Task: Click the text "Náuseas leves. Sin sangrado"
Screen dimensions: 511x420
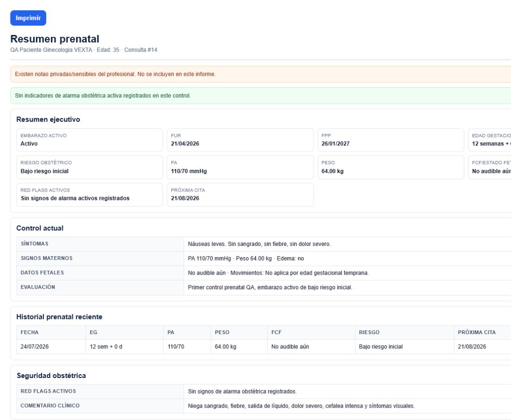Action: 224,244
